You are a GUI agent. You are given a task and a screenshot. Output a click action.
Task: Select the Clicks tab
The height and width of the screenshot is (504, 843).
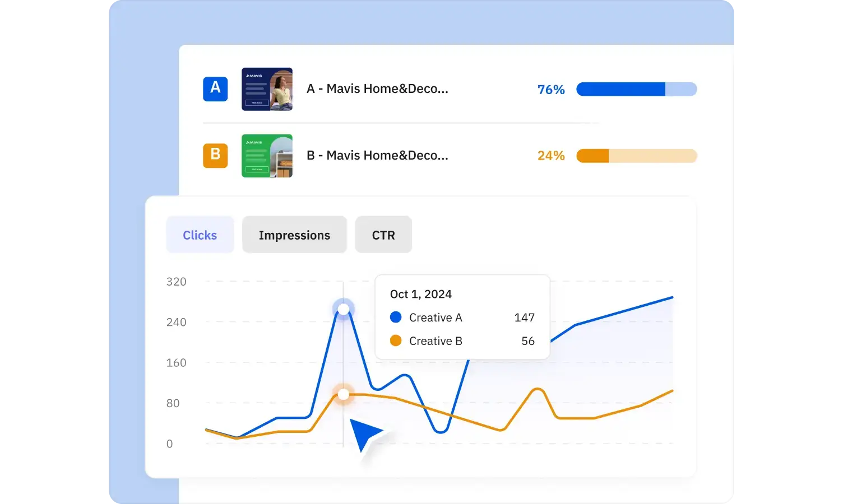[x=200, y=235]
